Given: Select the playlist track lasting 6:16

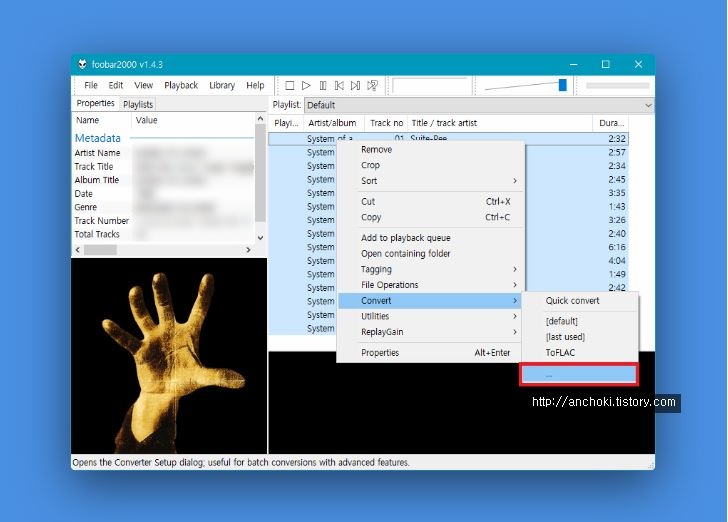Looking at the screenshot, I should click(x=448, y=247).
